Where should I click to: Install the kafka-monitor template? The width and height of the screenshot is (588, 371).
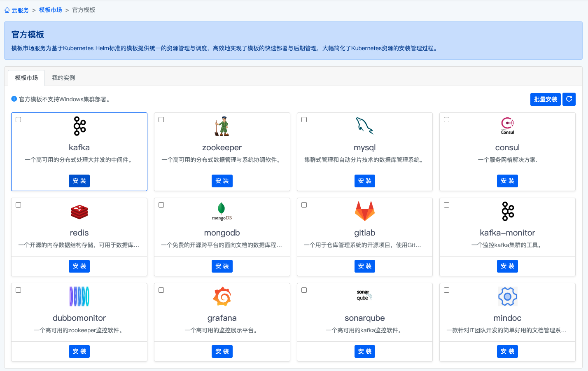[x=507, y=266]
